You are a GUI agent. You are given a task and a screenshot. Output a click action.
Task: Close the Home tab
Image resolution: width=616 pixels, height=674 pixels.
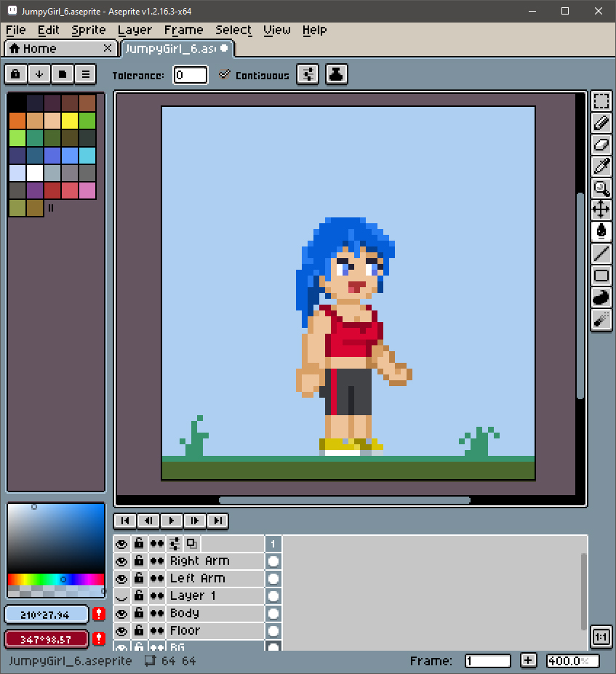[x=108, y=48]
